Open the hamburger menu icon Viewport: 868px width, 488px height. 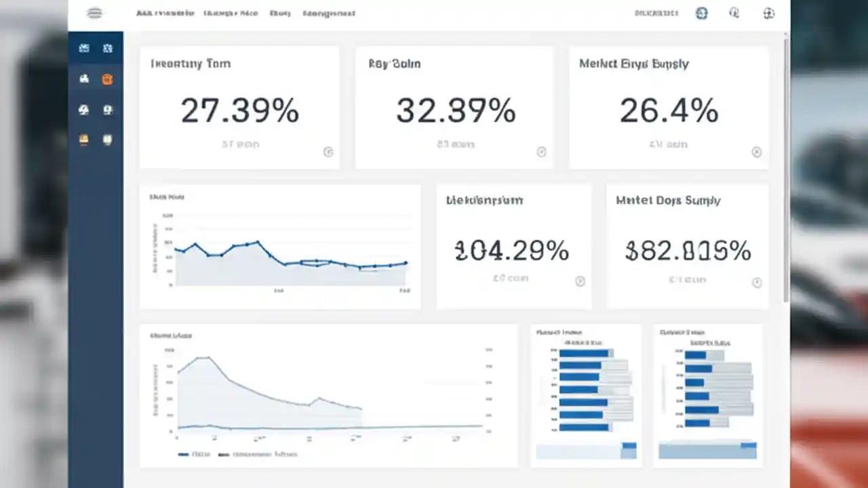coord(95,13)
